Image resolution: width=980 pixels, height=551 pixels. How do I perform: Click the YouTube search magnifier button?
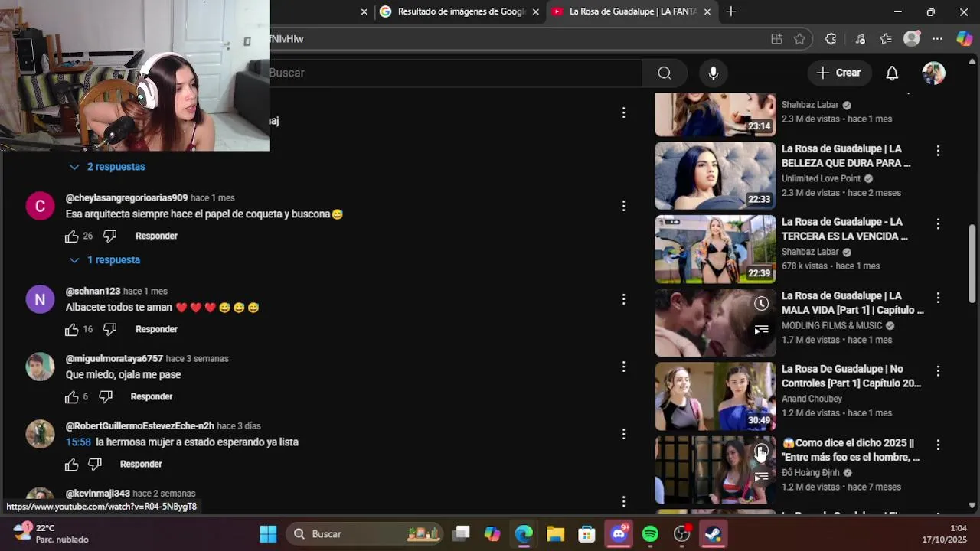tap(664, 73)
